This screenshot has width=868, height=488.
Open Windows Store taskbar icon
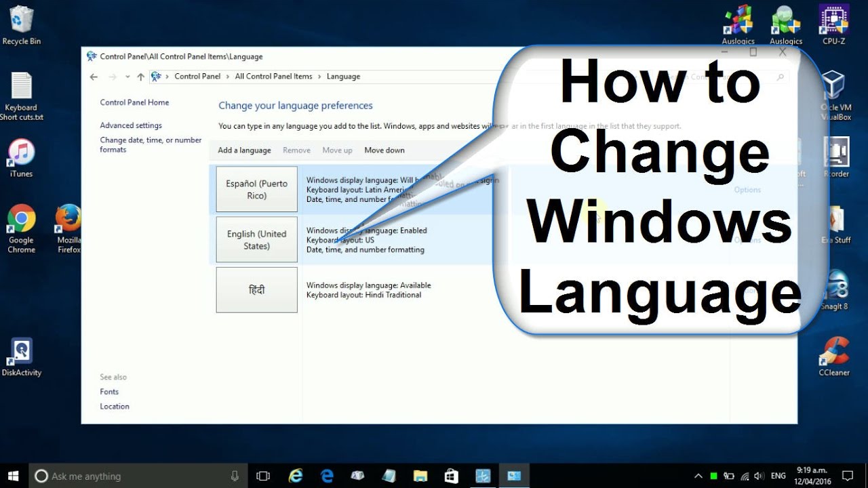tap(452, 476)
